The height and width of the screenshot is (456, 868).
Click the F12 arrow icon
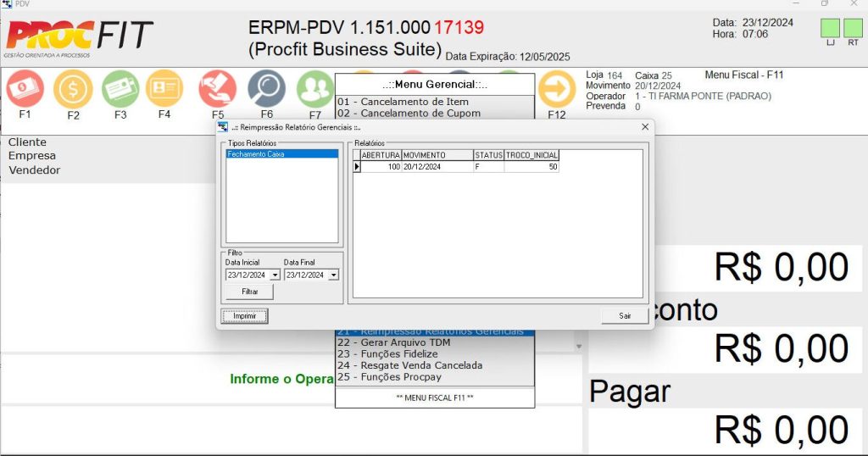556,88
